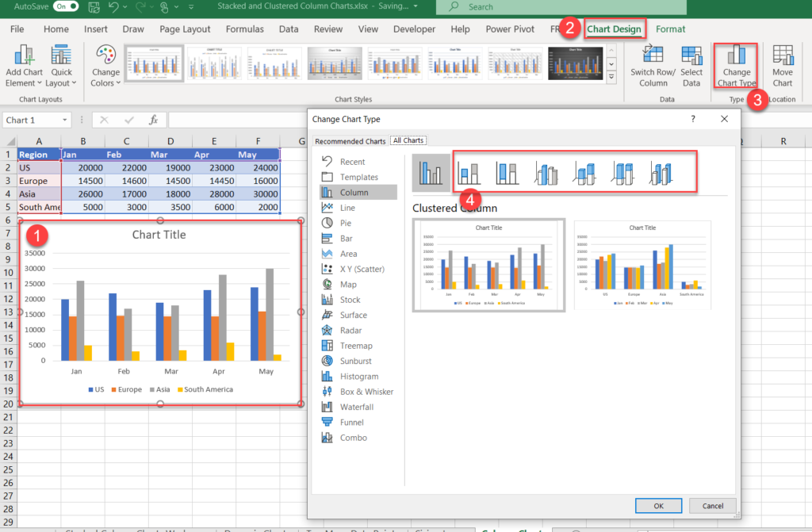The image size is (812, 532).
Task: Open the Change Colors dropdown
Action: pyautogui.click(x=105, y=65)
